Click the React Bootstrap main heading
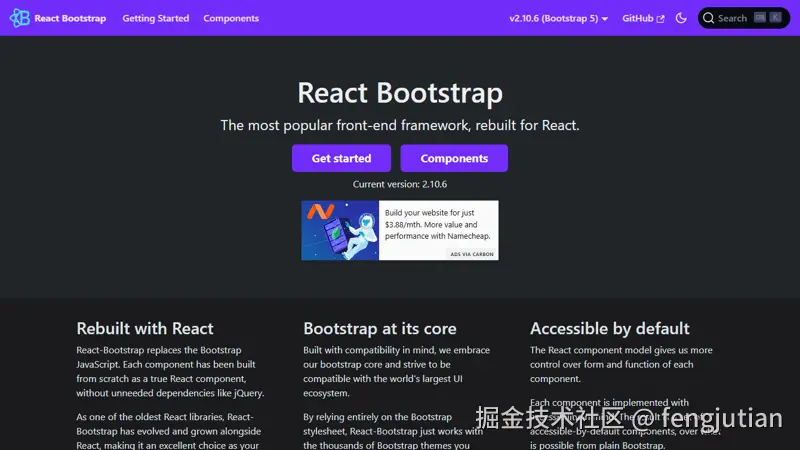This screenshot has width=800, height=450. coord(400,93)
